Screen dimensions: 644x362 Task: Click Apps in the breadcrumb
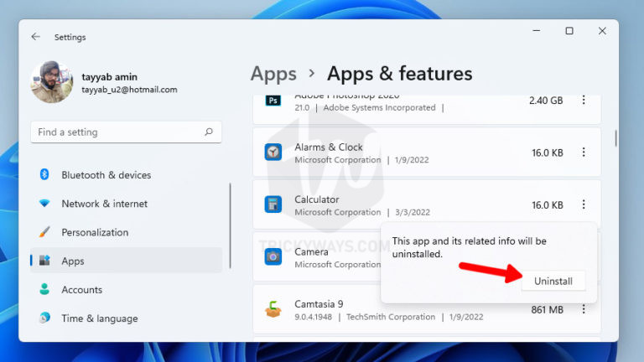(273, 74)
